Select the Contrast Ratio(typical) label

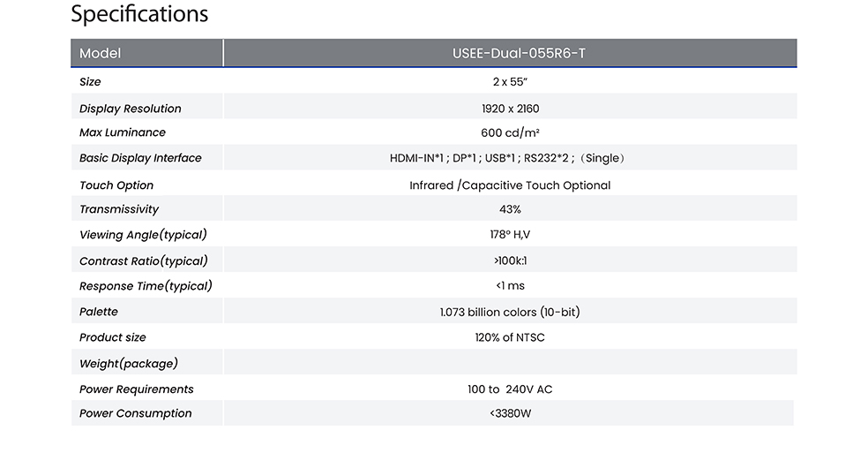[x=144, y=260]
